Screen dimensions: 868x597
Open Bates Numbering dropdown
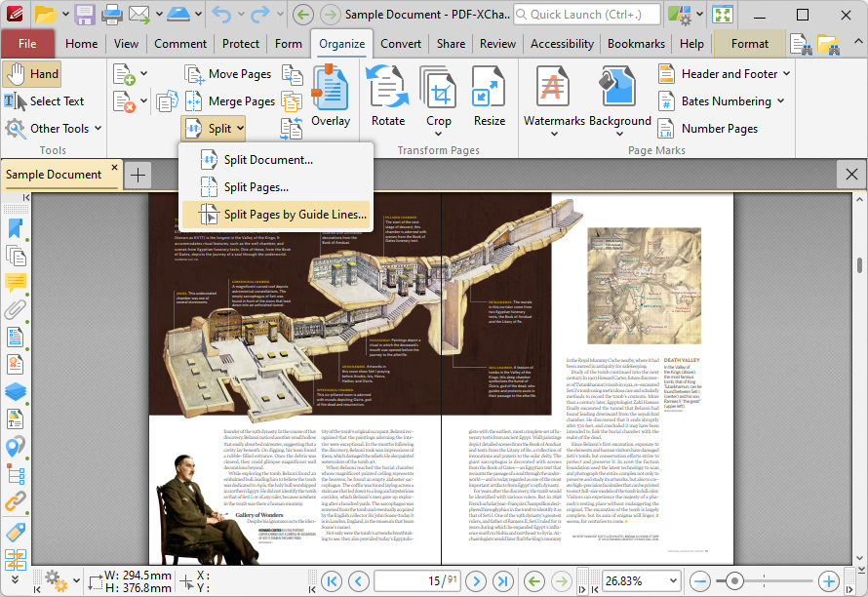coord(722,101)
